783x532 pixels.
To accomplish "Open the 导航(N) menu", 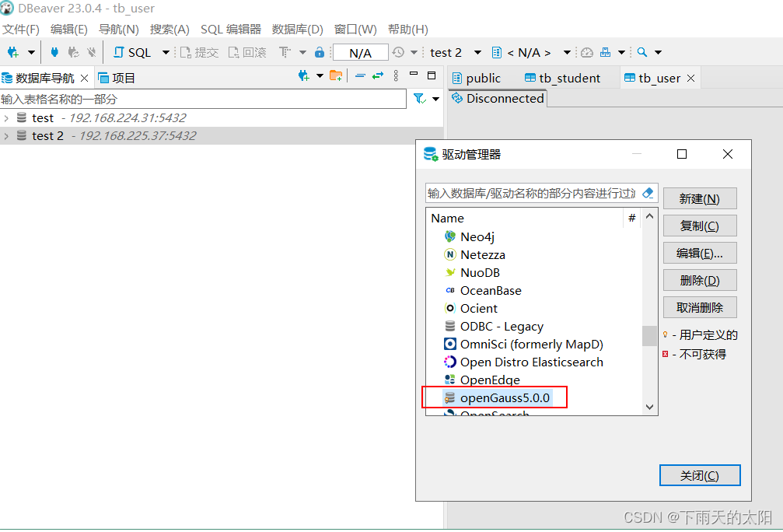I will point(119,30).
